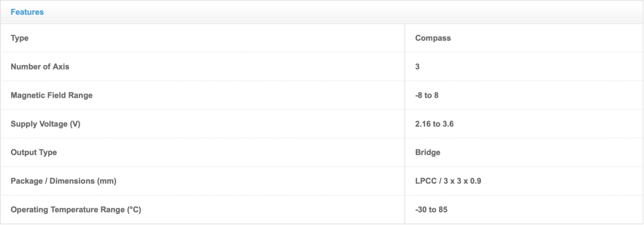The height and width of the screenshot is (225, 644).
Task: Click the 85 maximum temperature value
Action: pyautogui.click(x=443, y=210)
